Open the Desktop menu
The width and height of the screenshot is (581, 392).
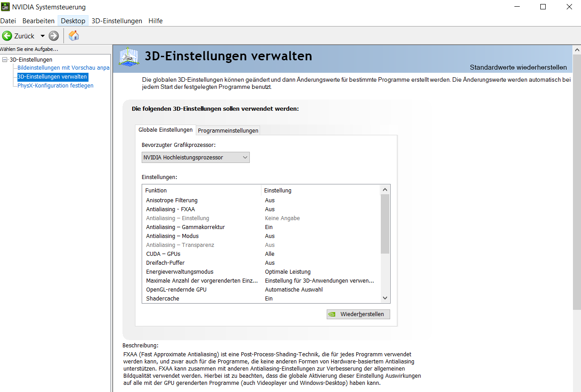[73, 21]
